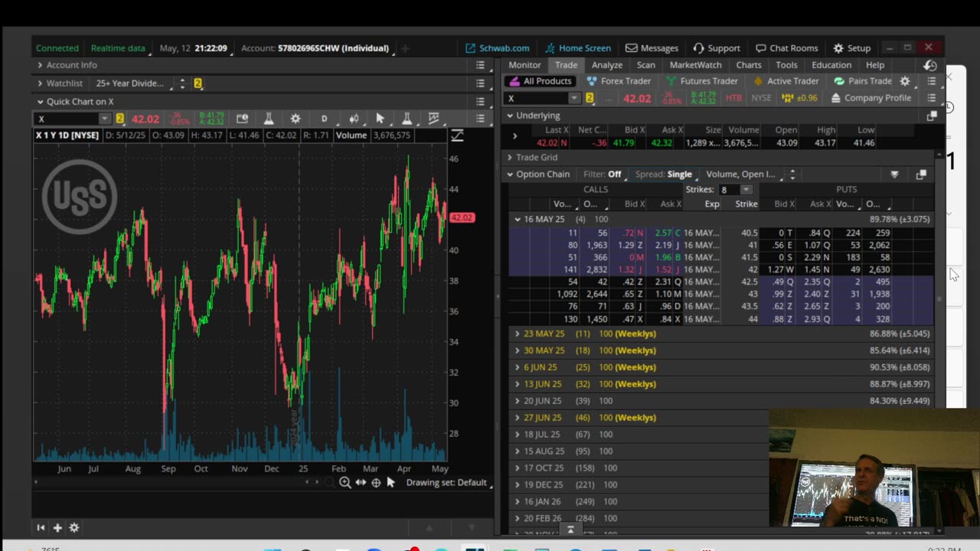Open Support

[x=717, y=48]
